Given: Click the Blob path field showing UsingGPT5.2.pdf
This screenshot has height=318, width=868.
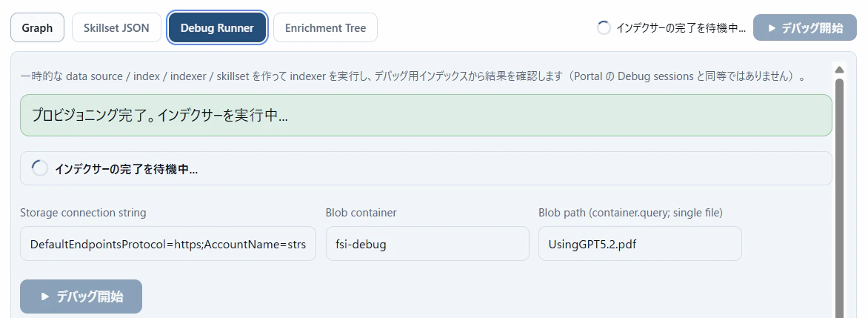Looking at the screenshot, I should click(640, 244).
